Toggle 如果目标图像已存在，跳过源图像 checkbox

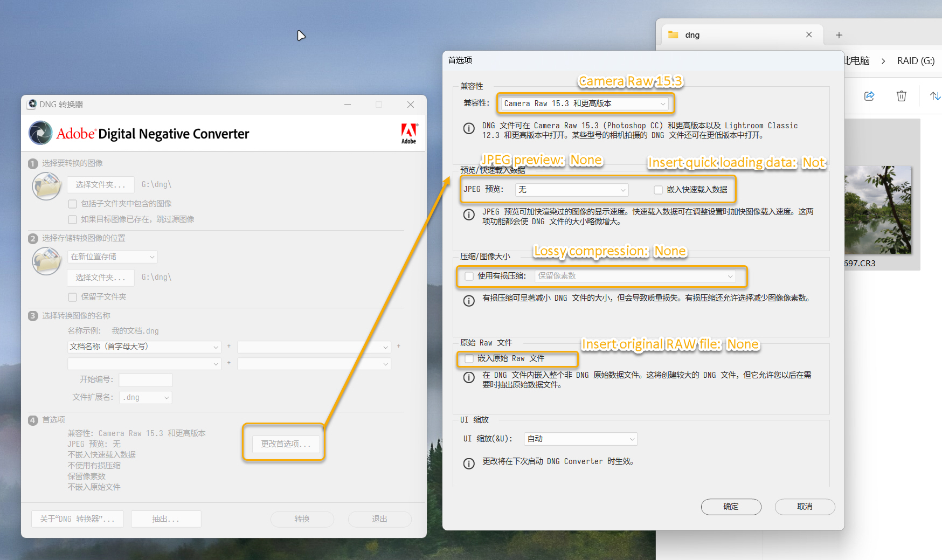pos(72,219)
